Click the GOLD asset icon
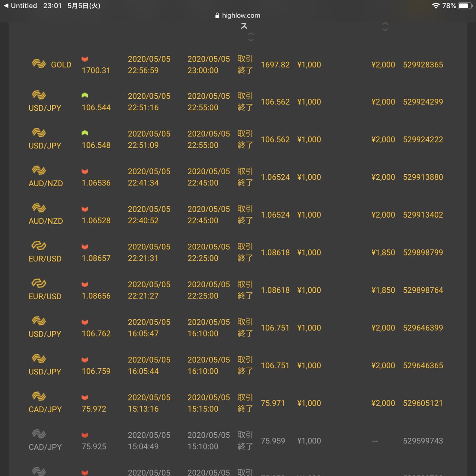Viewport: 476px width, 476px height. point(39,64)
